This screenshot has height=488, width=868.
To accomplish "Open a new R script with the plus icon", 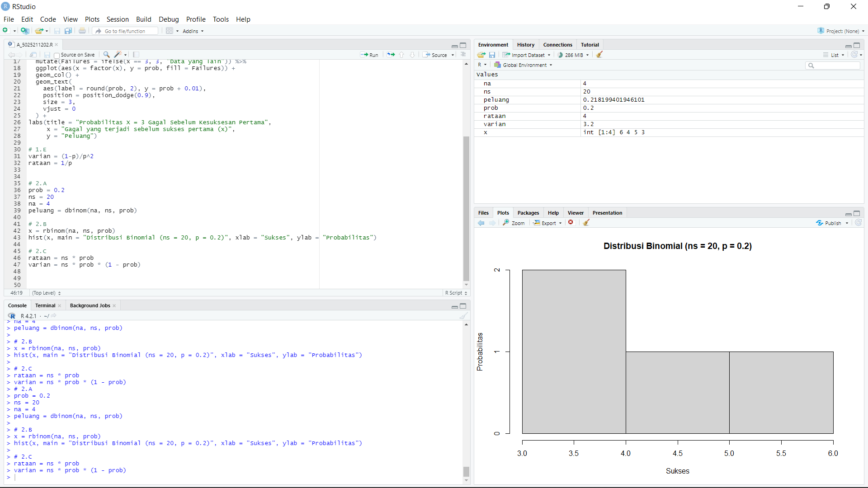I will (x=5, y=31).
